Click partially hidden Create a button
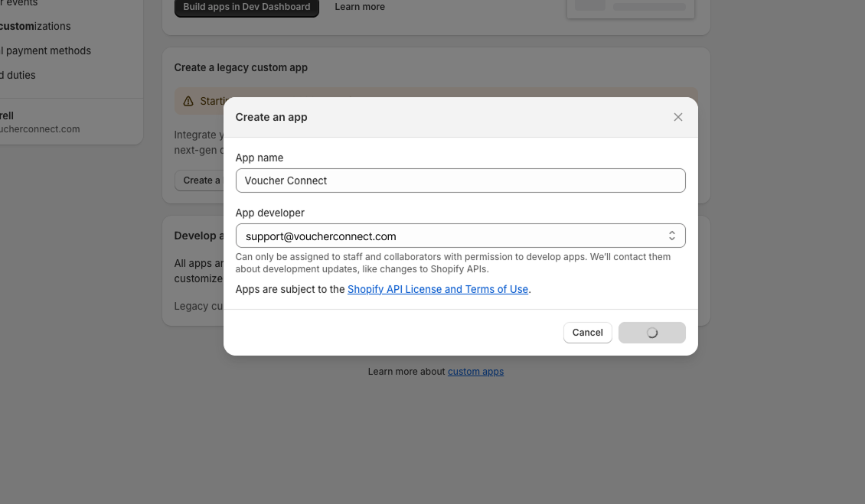This screenshot has width=865, height=504. [x=199, y=180]
